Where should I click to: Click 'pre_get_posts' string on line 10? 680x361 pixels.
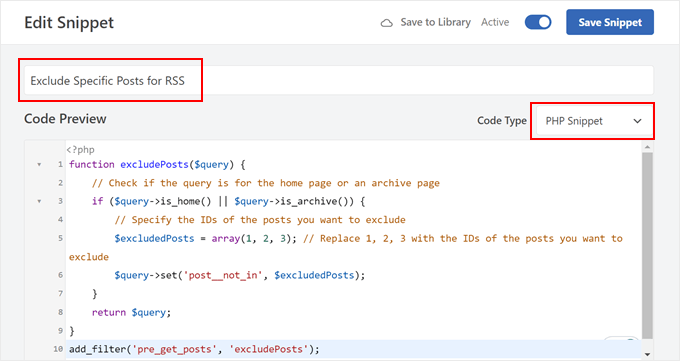coord(174,349)
